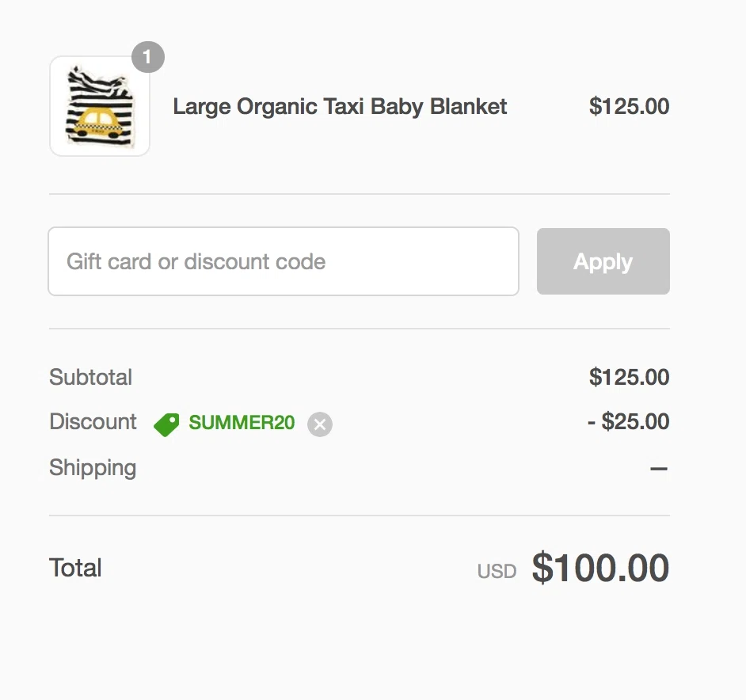Open the taxi baby blanket thumbnail
Screen dimensions: 746x700
[x=100, y=106]
